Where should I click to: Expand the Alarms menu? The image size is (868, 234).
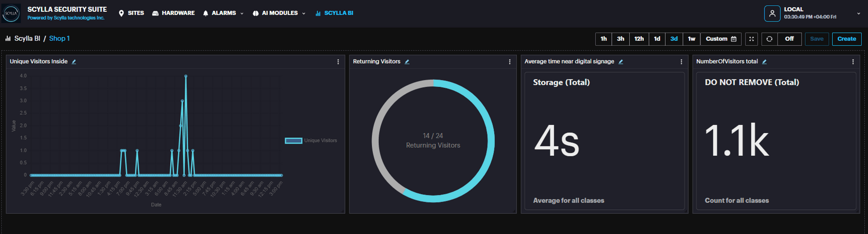tap(223, 13)
